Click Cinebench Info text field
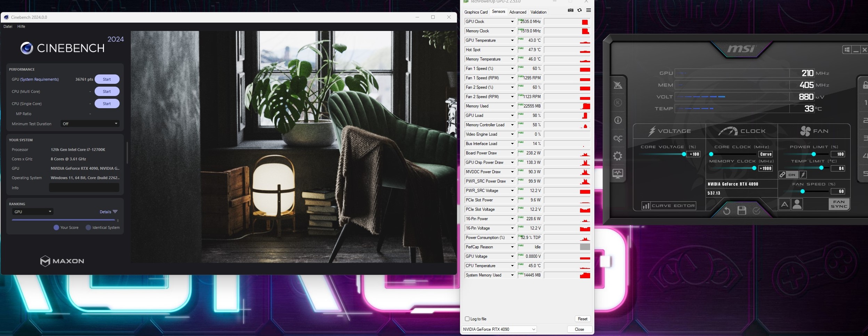Image resolution: width=868 pixels, height=336 pixels. coord(84,188)
